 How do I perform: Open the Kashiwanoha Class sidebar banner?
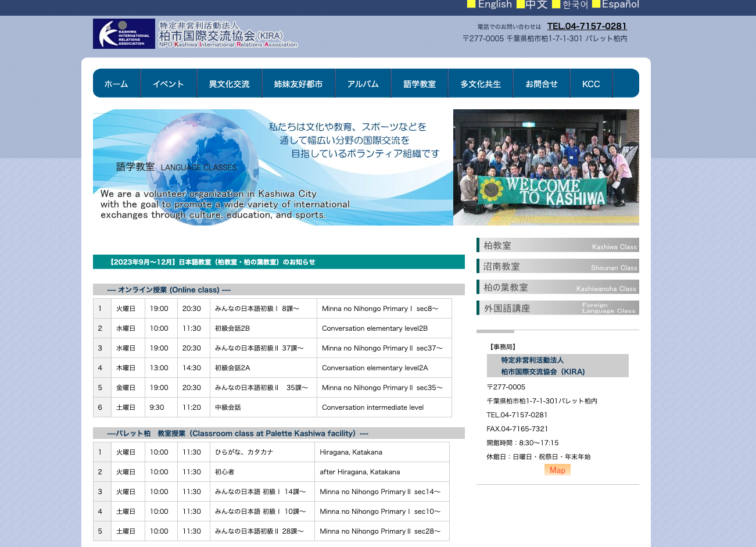[x=557, y=287]
